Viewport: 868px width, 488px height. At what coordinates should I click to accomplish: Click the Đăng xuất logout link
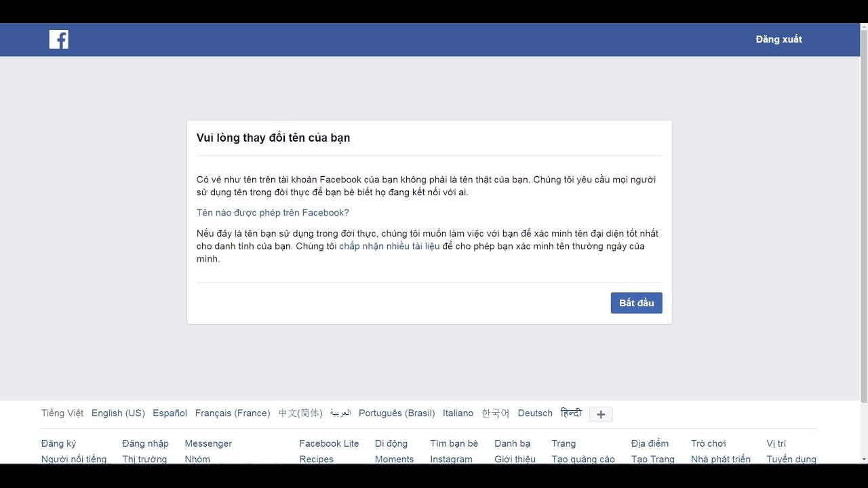778,39
